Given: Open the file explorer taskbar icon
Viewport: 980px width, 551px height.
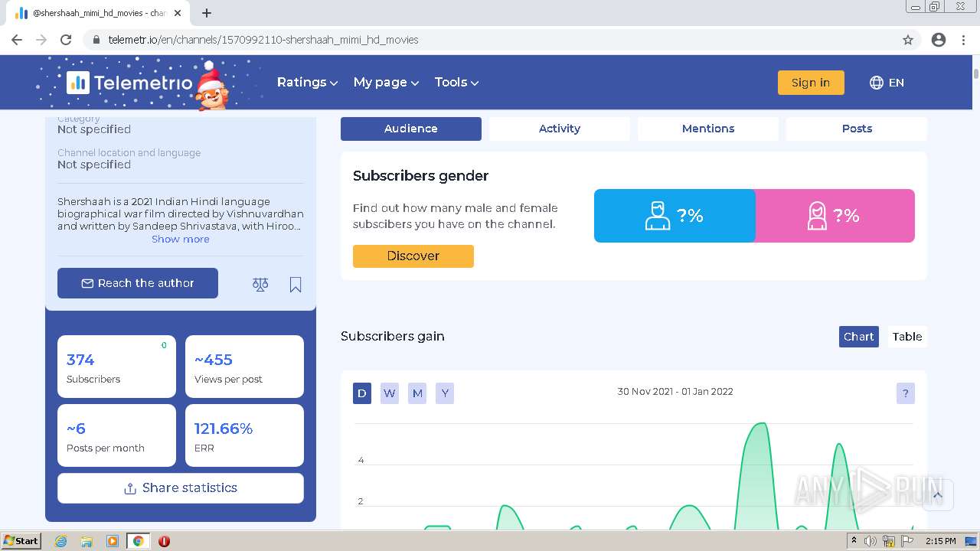Looking at the screenshot, I should 87,541.
